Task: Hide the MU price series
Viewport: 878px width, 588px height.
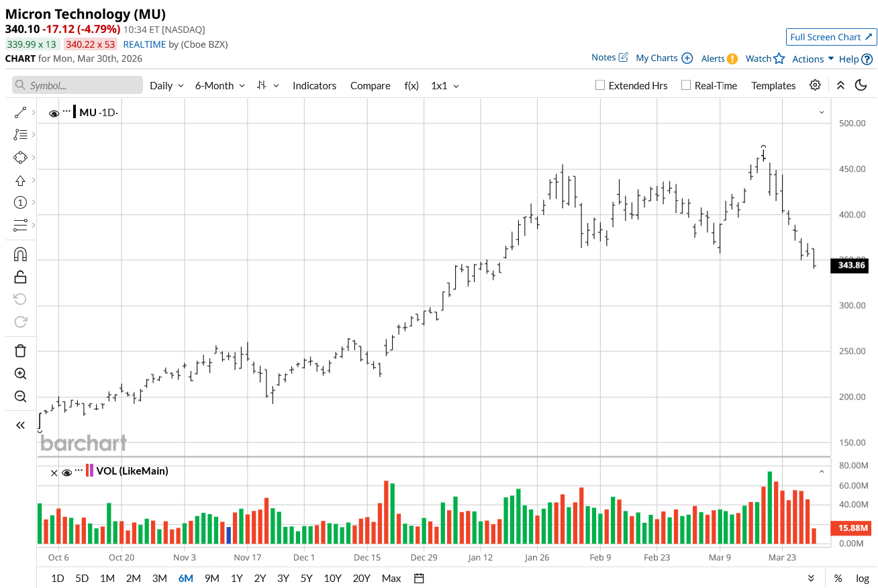Action: pos(54,113)
